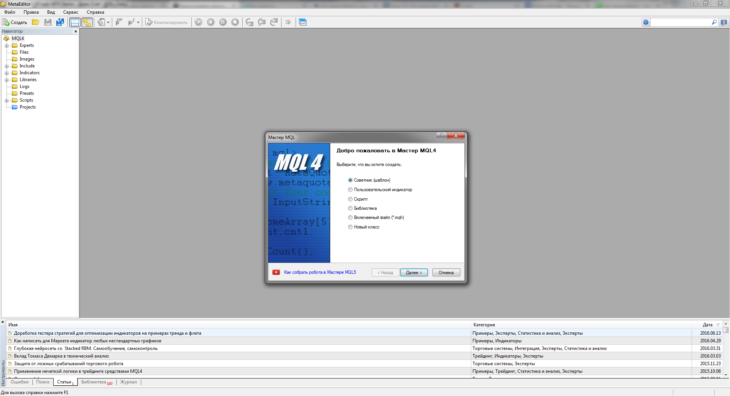730x396 pixels.
Task: Click the bookmark list icon in toolbar
Action: pyautogui.click(x=119, y=22)
